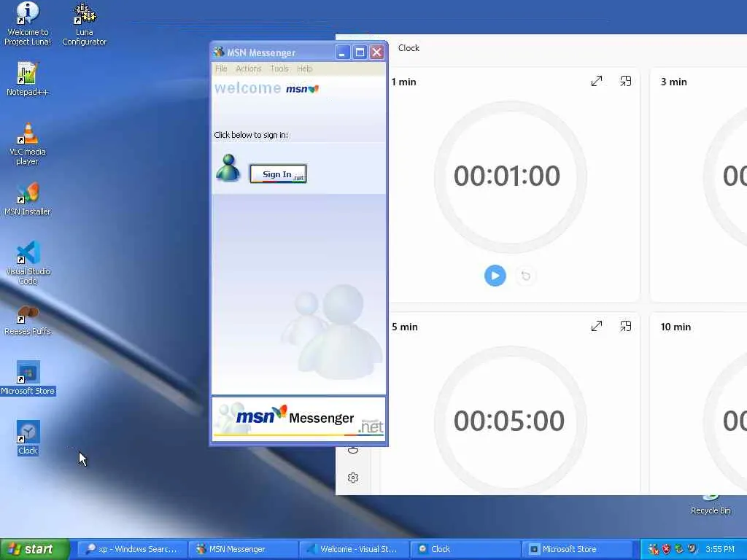Click the Recycle Bin label on the desktop

tap(711, 510)
